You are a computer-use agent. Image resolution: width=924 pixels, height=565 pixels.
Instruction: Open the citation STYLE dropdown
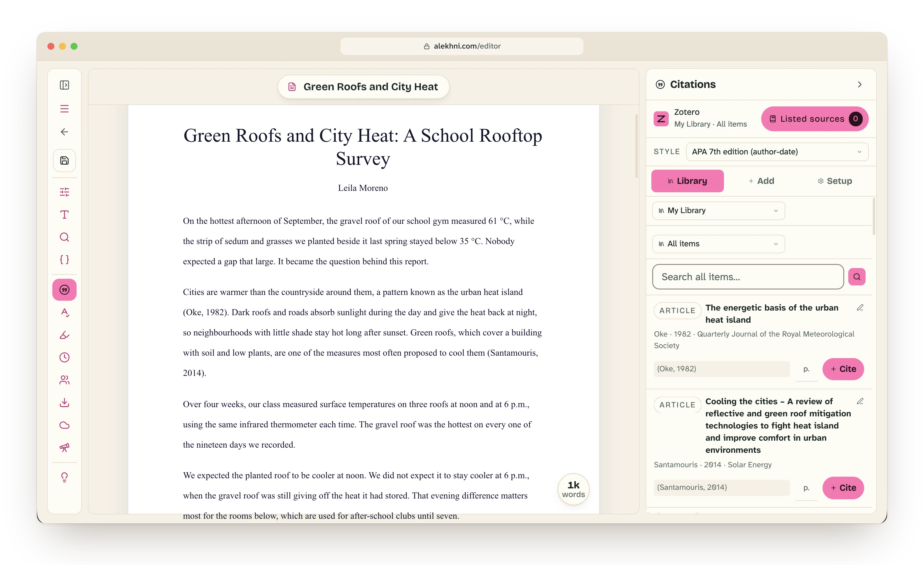777,152
